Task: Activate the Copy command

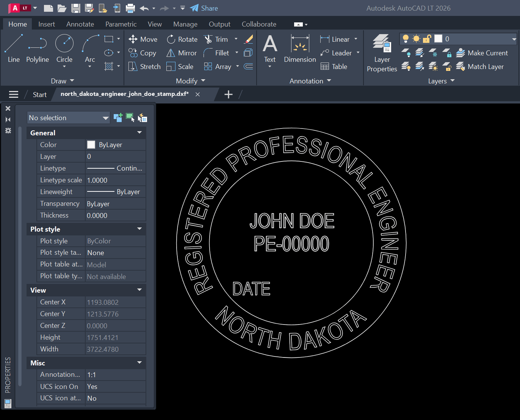Action: pos(142,53)
